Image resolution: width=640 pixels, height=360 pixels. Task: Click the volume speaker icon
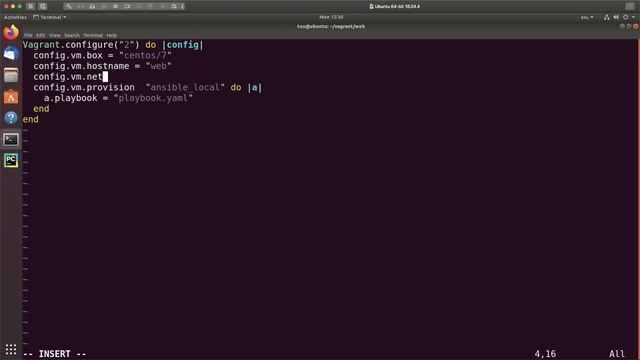[616, 17]
